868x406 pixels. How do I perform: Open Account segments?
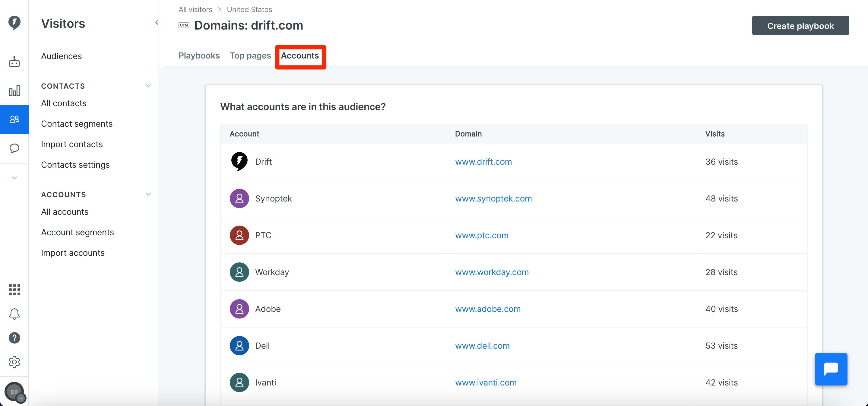78,232
